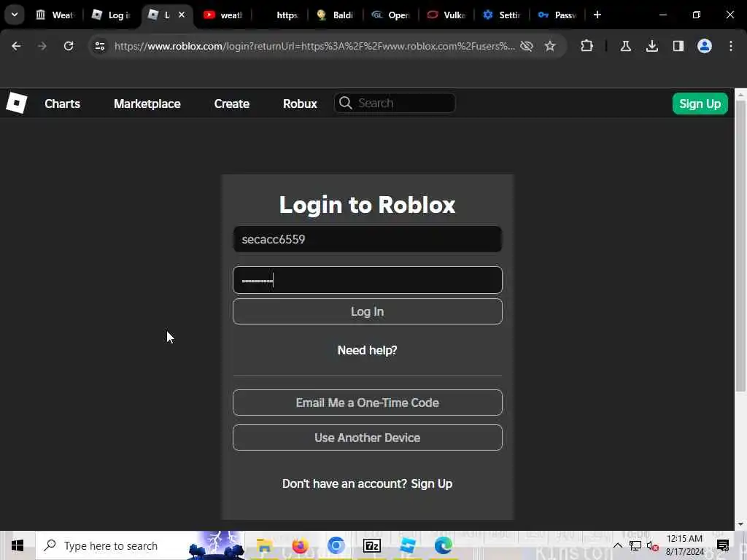The image size is (747, 560).
Task: Click the green Sign Up button
Action: [700, 104]
